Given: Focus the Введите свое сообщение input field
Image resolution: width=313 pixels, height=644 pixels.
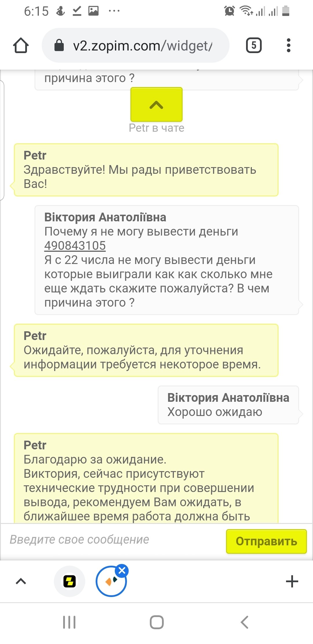Looking at the screenshot, I should click(x=113, y=540).
